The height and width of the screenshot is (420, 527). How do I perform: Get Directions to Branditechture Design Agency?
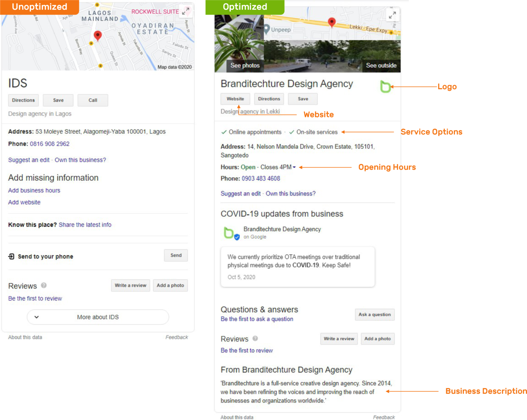269,99
